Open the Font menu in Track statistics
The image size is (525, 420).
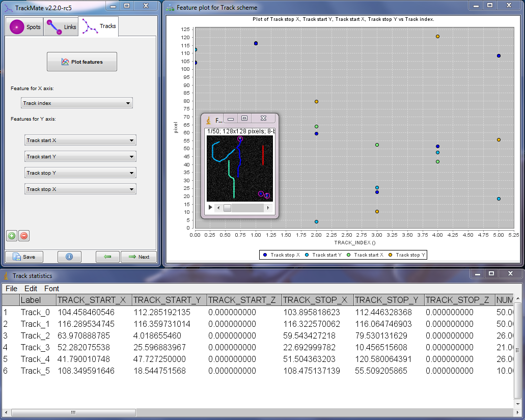[51, 289]
